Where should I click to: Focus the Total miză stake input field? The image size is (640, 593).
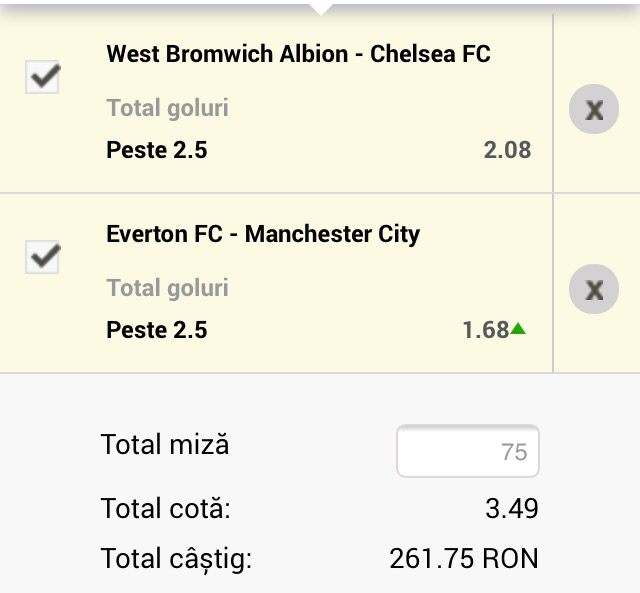pyautogui.click(x=468, y=452)
